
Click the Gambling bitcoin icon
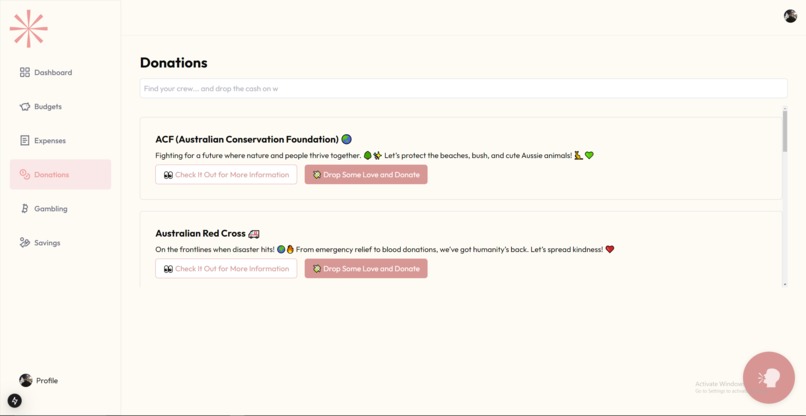25,209
